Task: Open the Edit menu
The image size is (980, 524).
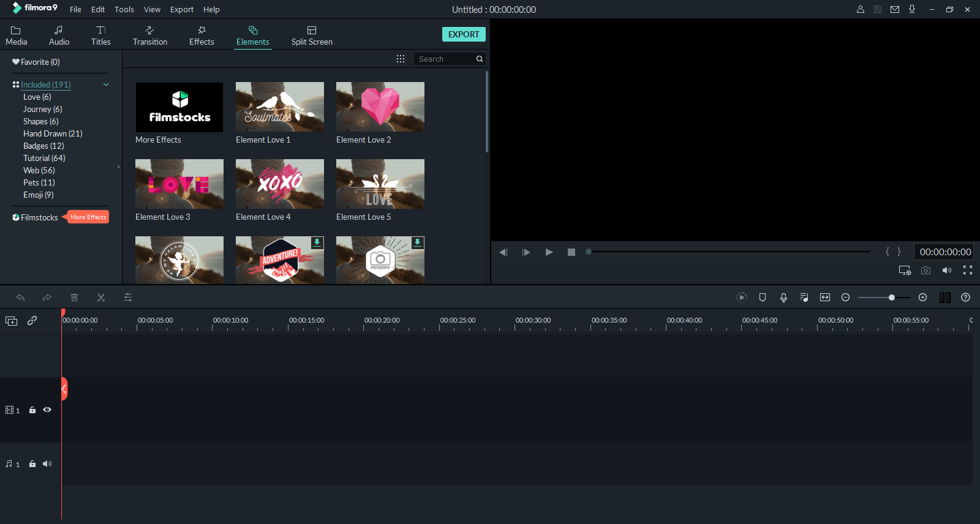Action: [98, 9]
